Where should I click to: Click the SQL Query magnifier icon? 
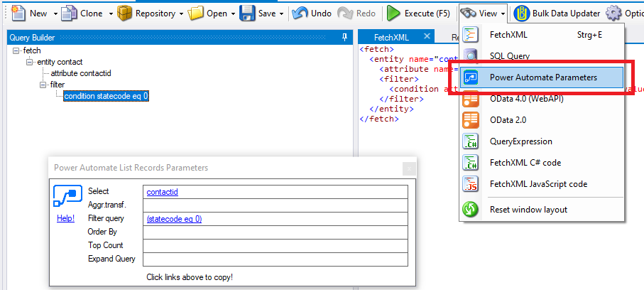[470, 55]
